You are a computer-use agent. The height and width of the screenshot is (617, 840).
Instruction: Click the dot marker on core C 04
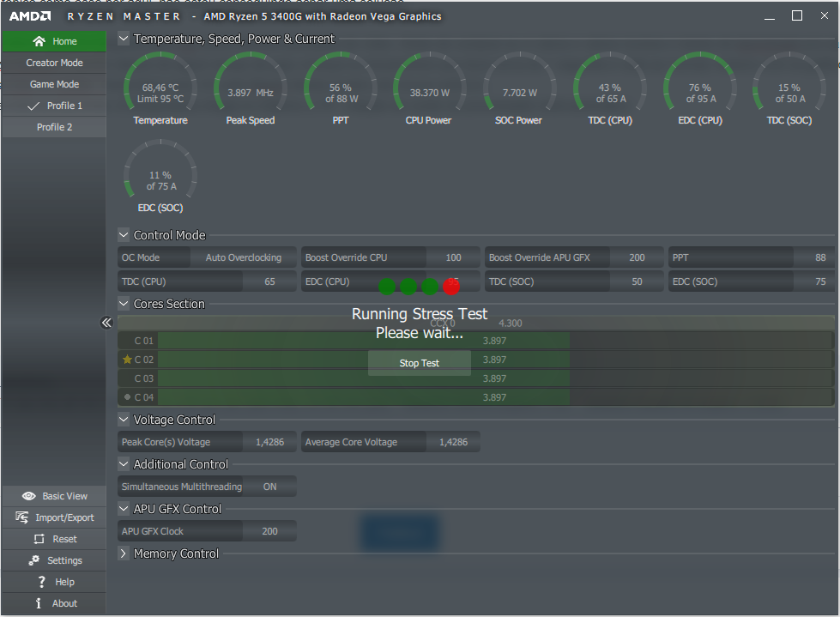127,396
